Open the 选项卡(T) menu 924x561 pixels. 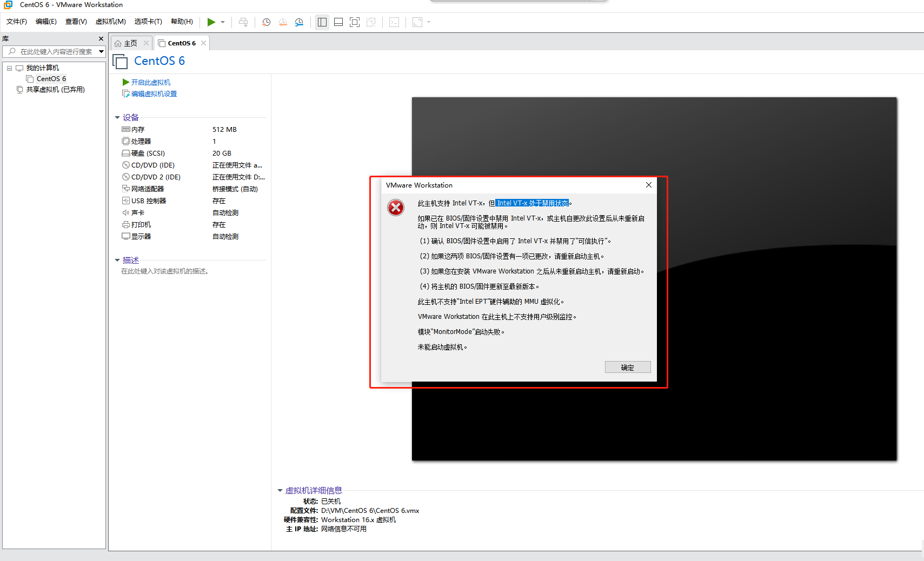pos(148,22)
